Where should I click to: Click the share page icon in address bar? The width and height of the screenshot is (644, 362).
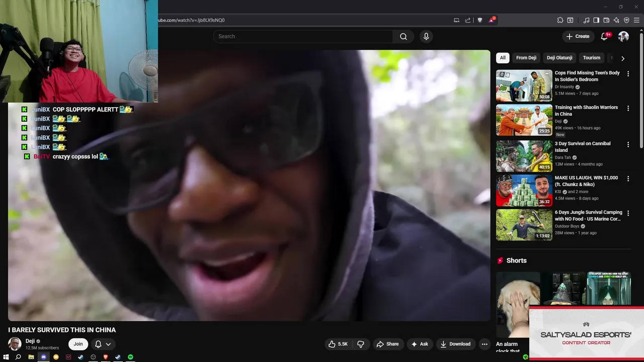468,20
